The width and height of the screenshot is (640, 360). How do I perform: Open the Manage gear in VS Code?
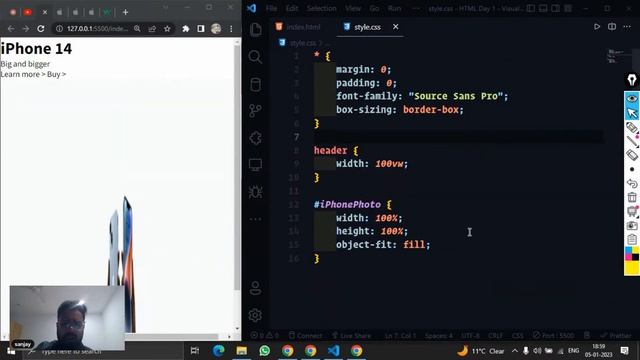point(256,315)
